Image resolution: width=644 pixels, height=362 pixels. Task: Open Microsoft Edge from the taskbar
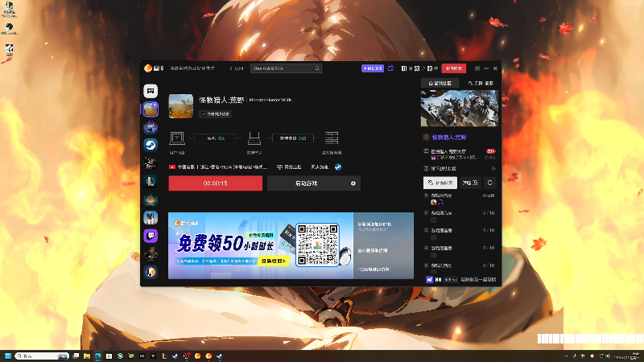97,356
